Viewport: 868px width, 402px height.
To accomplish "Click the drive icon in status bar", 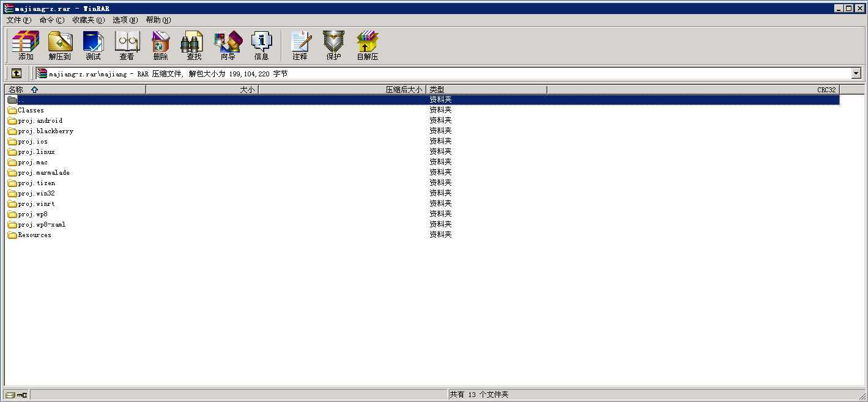I will pyautogui.click(x=11, y=395).
